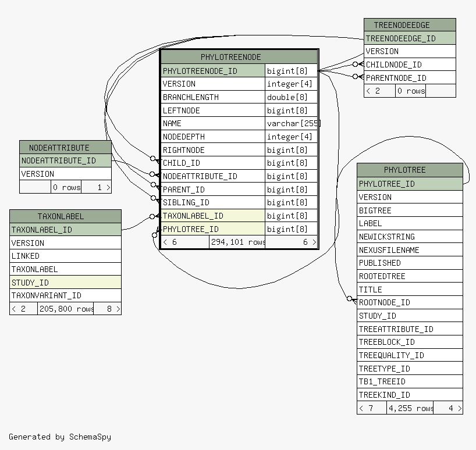Select the TREEBLOCK_ID column
Image resolution: width=476 pixels, height=450 pixels.
click(x=410, y=342)
